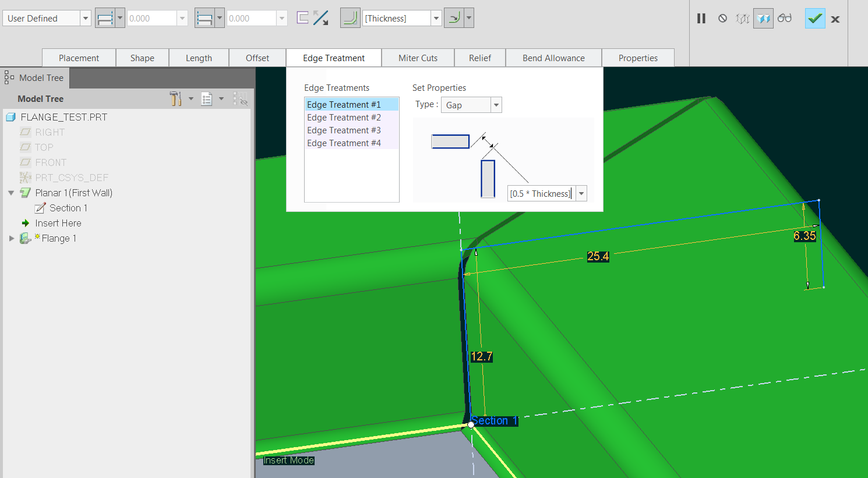Pause the flange feature creation
The image size is (868, 478).
pos(701,18)
